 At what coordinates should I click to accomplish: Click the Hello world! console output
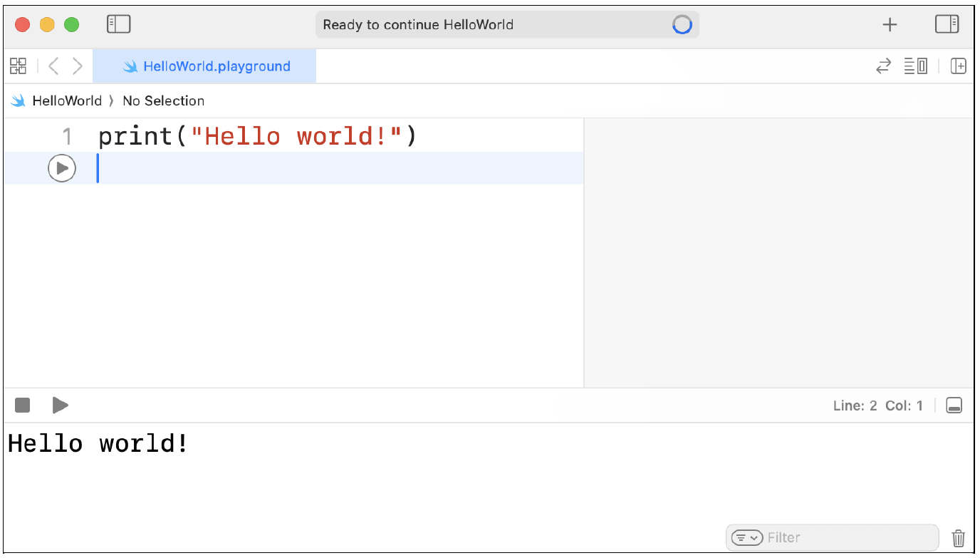coord(98,443)
